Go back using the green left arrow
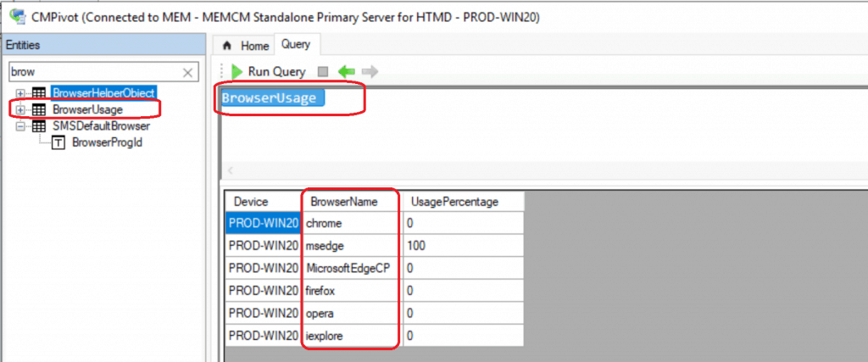868x362 pixels. pyautogui.click(x=347, y=71)
